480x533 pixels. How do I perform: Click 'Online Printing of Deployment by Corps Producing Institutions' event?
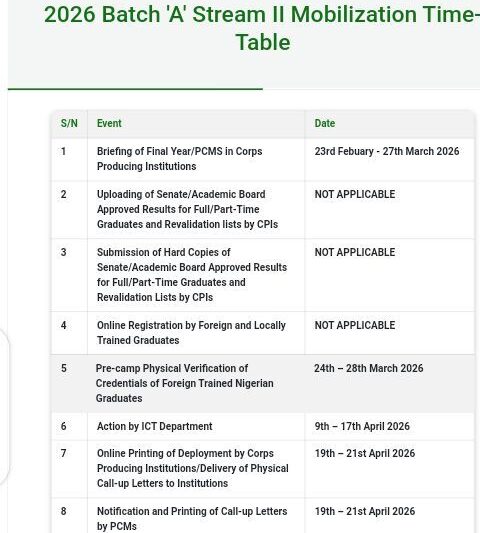pyautogui.click(x=193, y=468)
